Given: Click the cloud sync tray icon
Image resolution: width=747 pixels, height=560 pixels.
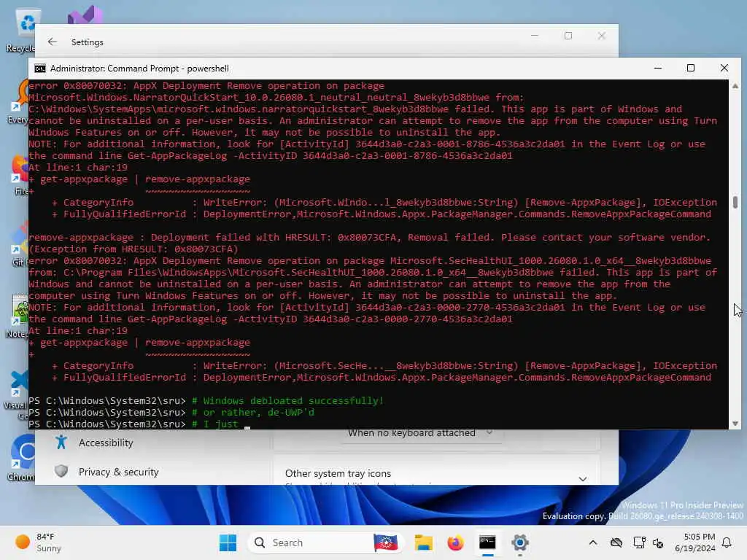Looking at the screenshot, I should click(616, 542).
